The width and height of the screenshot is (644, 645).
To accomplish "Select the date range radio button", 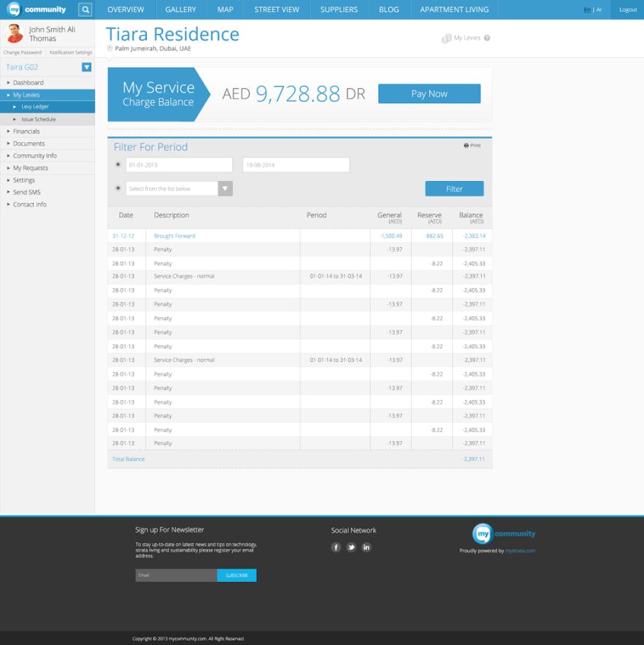I will coord(118,164).
